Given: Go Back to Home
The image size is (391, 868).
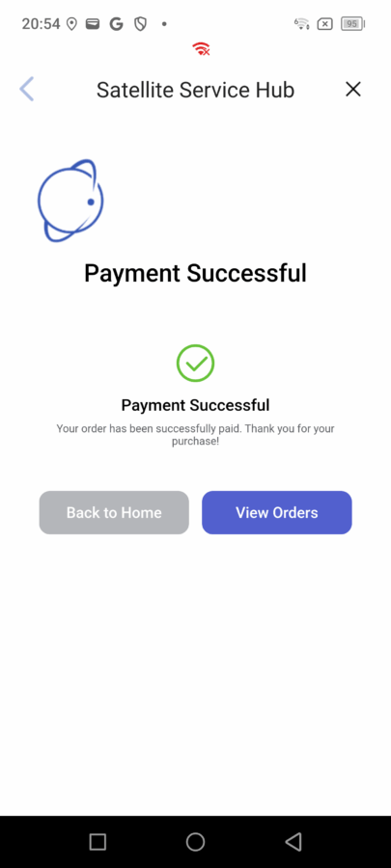Looking at the screenshot, I should tap(114, 513).
